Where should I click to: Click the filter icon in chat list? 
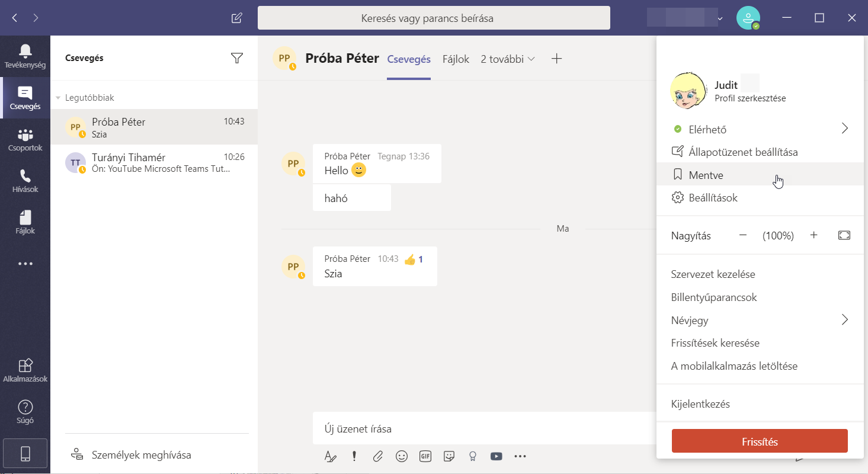click(x=237, y=58)
